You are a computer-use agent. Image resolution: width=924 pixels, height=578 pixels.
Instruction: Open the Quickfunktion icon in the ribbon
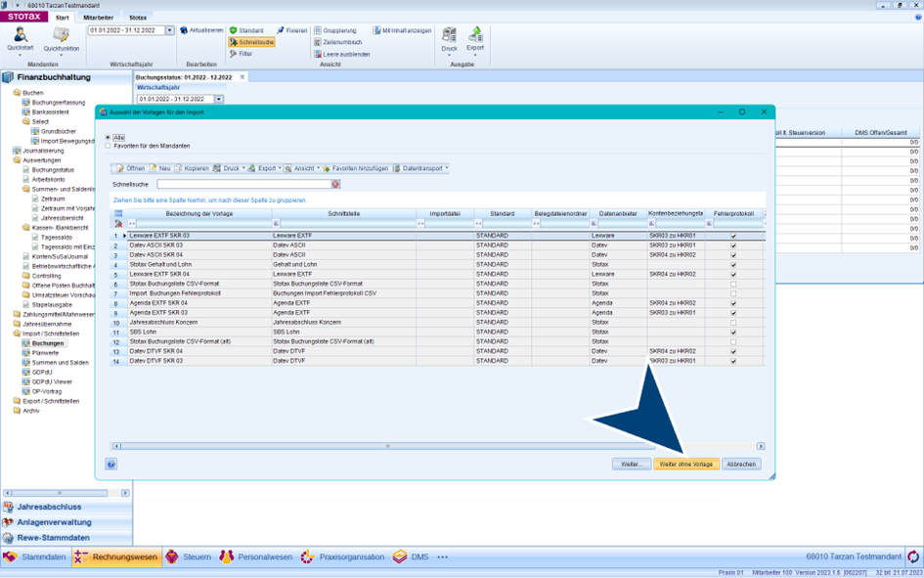click(62, 36)
